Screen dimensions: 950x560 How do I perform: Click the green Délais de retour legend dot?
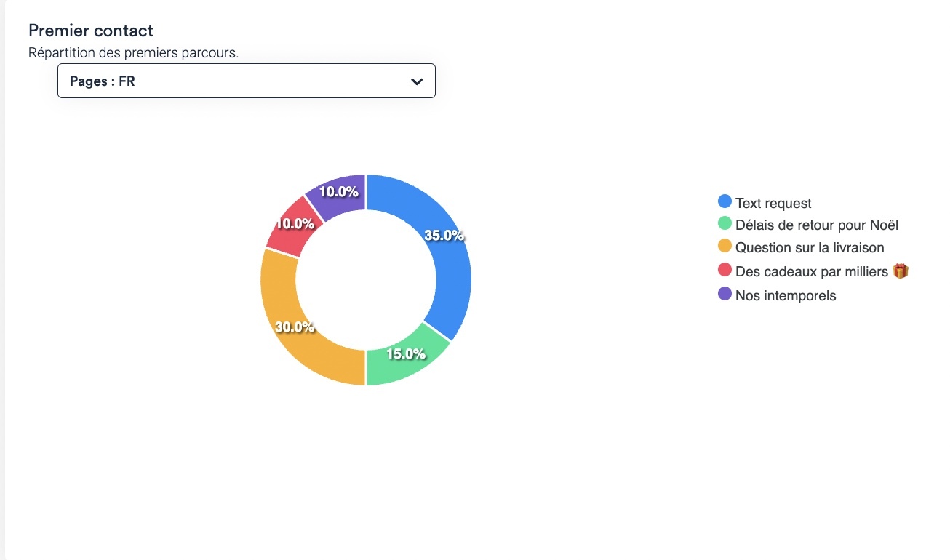pos(725,224)
